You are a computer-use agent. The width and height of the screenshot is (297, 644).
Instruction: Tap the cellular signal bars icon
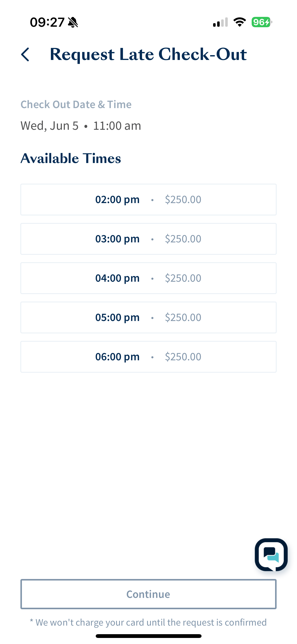click(220, 22)
